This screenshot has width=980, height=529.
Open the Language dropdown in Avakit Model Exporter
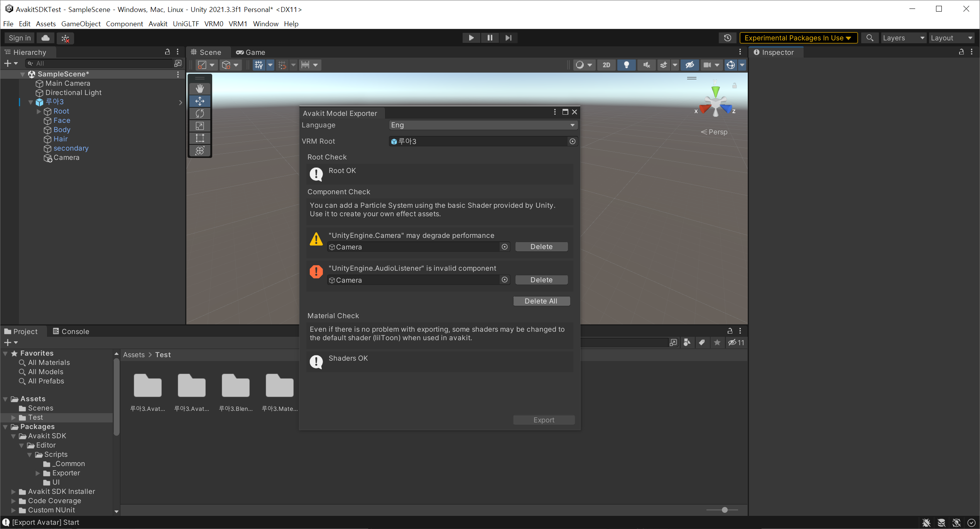pyautogui.click(x=482, y=125)
